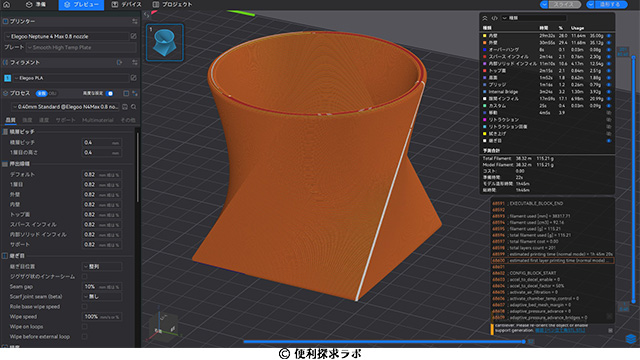Open the デバイス device tab
Viewport: 640px width, 360px height.
[127, 4]
